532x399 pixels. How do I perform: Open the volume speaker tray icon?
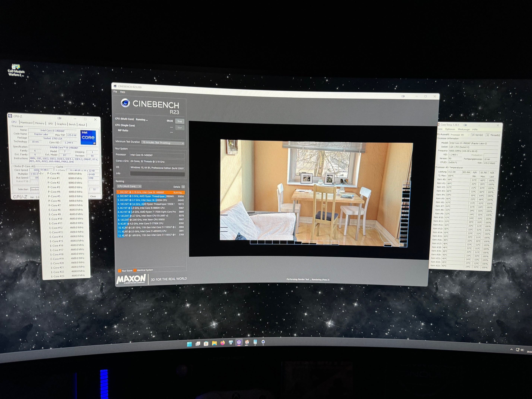(x=522, y=350)
